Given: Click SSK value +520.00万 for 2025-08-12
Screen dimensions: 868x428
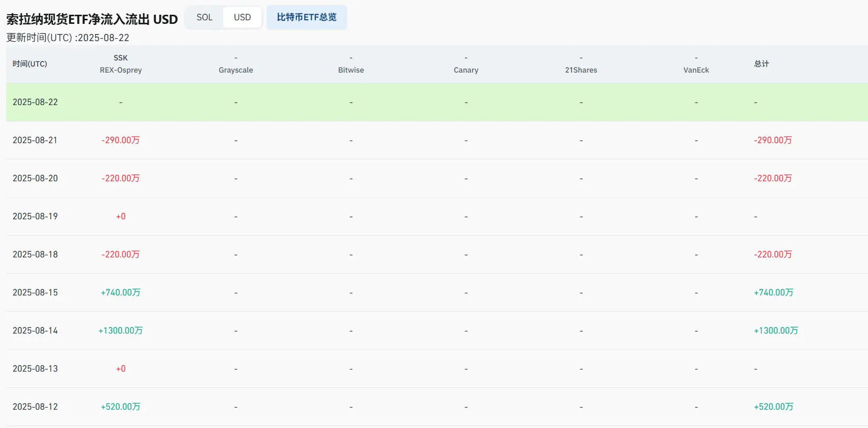Looking at the screenshot, I should 121,407.
